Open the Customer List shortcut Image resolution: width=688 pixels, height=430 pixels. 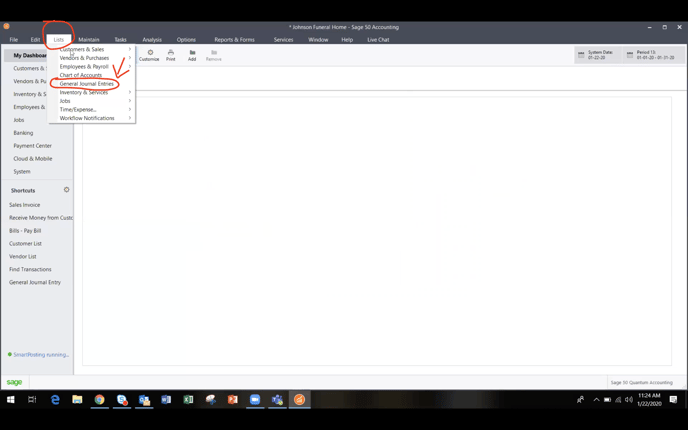(x=25, y=244)
